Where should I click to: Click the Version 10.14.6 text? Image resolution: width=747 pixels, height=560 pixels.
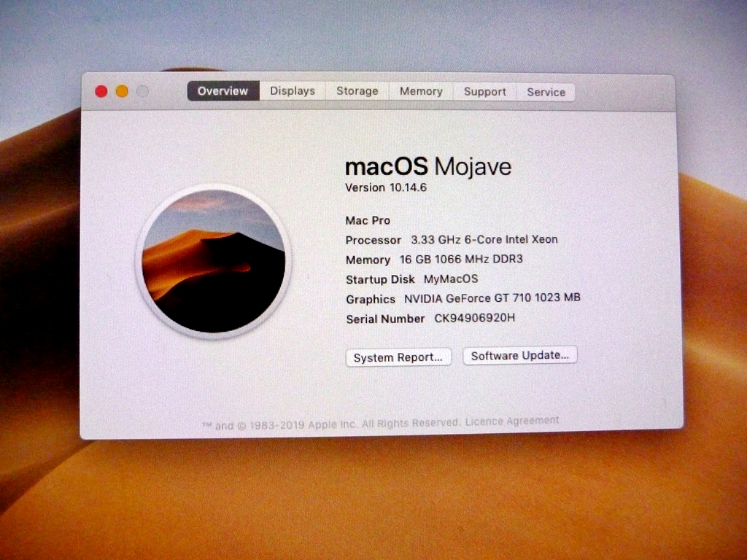[386, 187]
